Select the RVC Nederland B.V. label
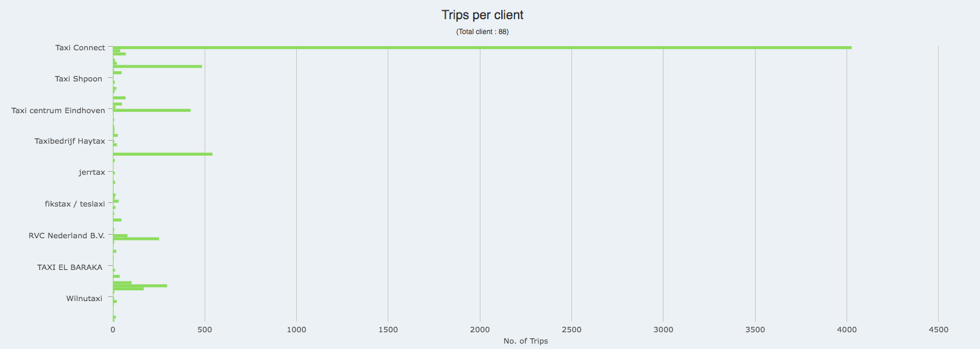This screenshot has width=980, height=349. [66, 236]
